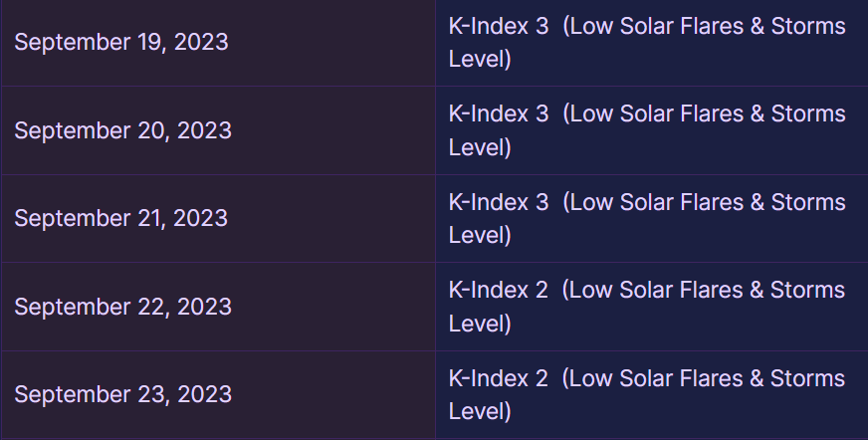This screenshot has height=440, width=868.
Task: Select "(Low Solar Flares & Storms" for September 20
Action: [x=704, y=113]
